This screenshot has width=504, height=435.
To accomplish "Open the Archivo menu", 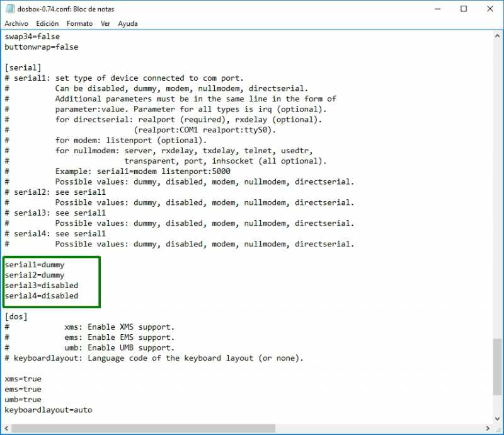I will (x=16, y=23).
